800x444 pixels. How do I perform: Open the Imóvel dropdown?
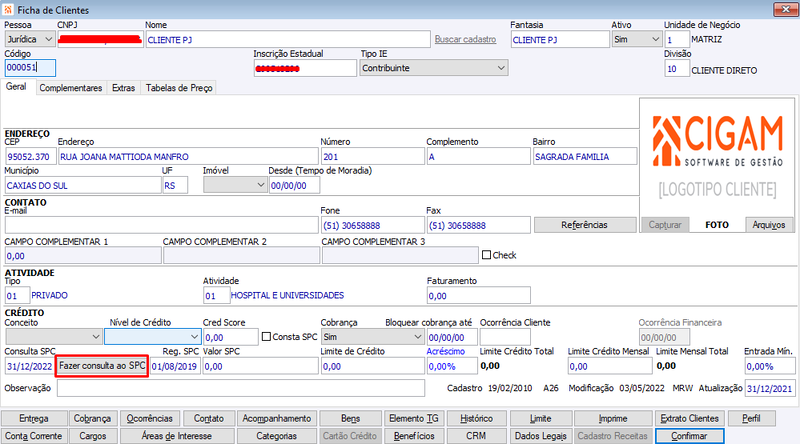pos(235,185)
